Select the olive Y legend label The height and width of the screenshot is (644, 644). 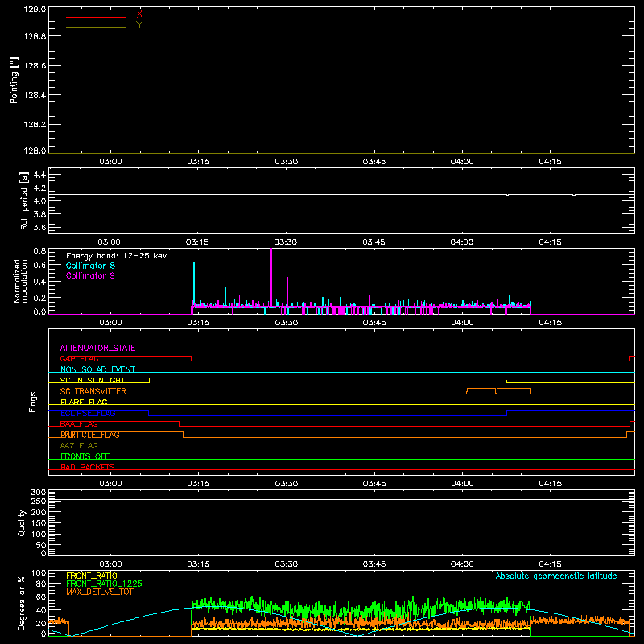139,25
